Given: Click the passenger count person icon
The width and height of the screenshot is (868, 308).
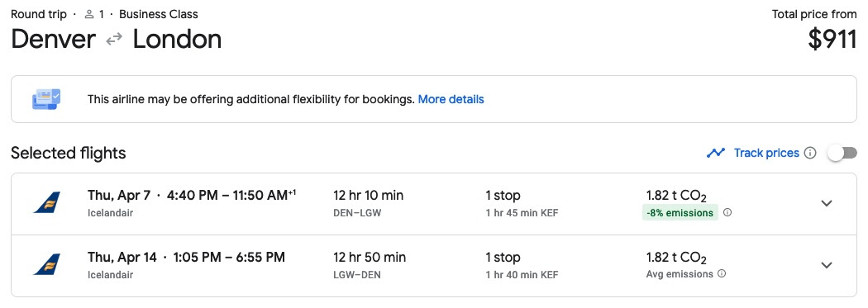Looking at the screenshot, I should (89, 14).
